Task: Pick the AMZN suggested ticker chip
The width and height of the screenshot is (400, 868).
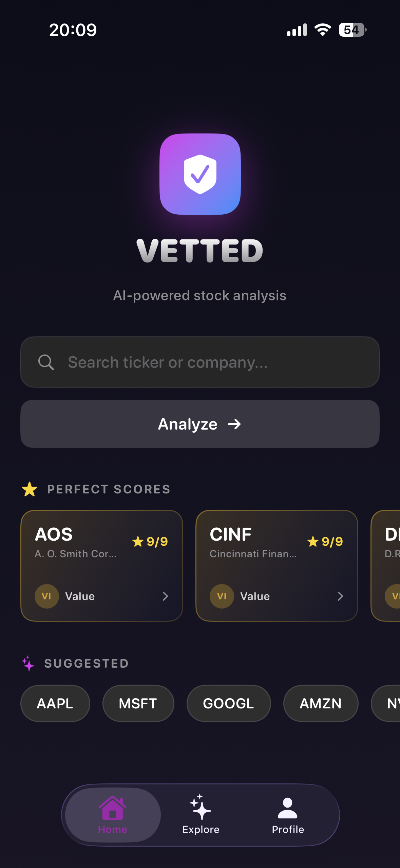Action: coord(321,703)
